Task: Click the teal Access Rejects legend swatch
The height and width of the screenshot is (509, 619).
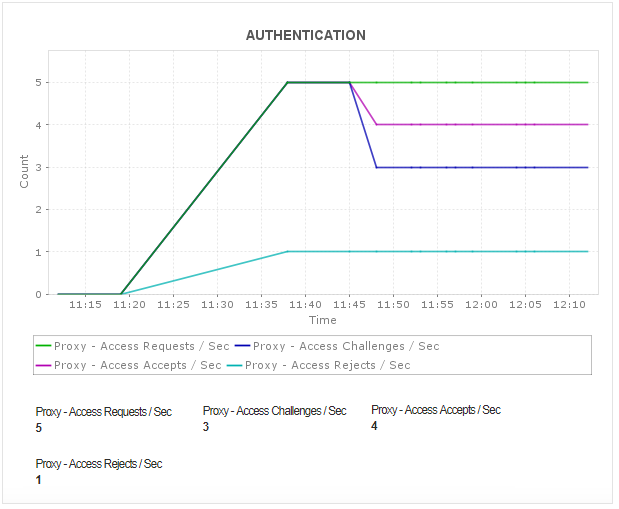Action: (234, 365)
